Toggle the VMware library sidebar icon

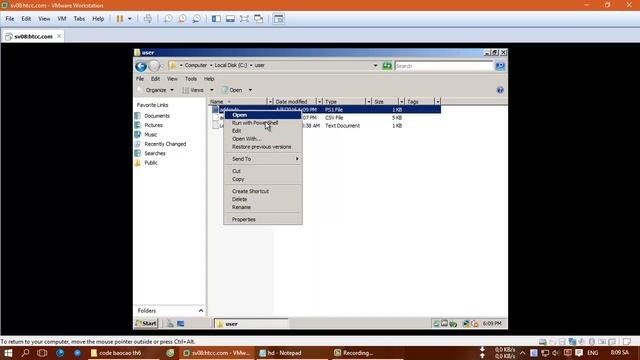tap(216, 19)
